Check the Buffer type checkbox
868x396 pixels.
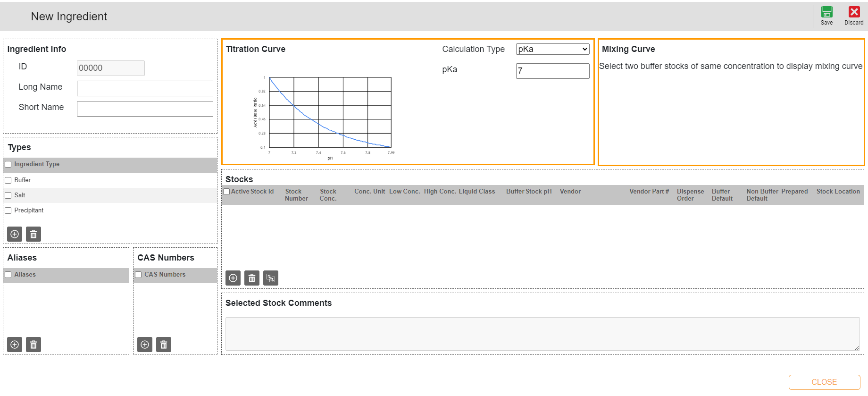tap(8, 180)
